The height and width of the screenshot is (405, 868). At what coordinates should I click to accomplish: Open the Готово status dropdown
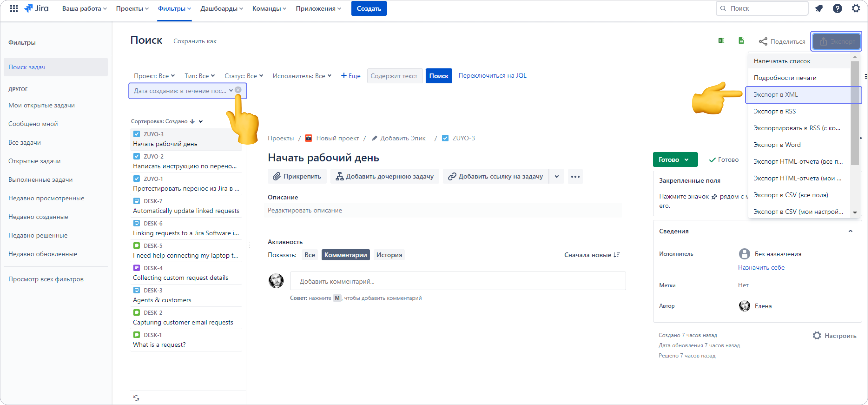tap(675, 160)
